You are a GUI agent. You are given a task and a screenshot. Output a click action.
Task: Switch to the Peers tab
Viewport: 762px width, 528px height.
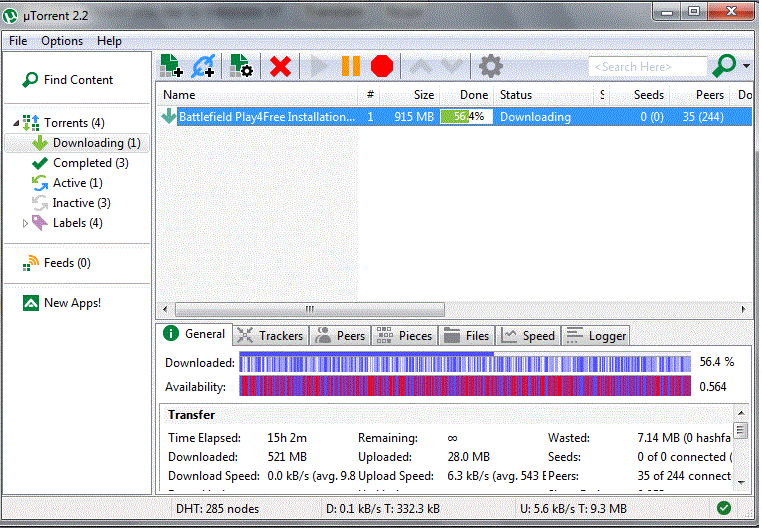(x=340, y=336)
